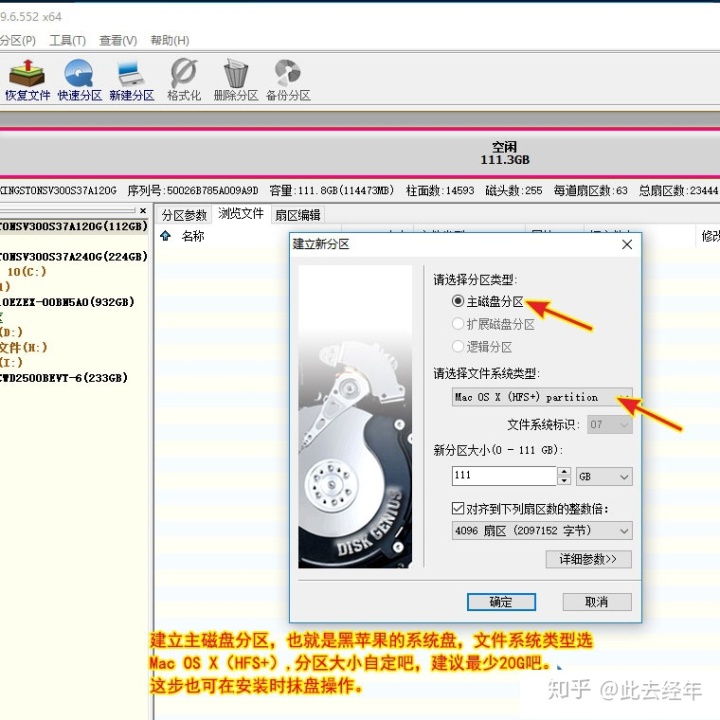Toggle 对齐到下列扇区数的整数倍 checkbox
The height and width of the screenshot is (720, 720).
click(458, 508)
